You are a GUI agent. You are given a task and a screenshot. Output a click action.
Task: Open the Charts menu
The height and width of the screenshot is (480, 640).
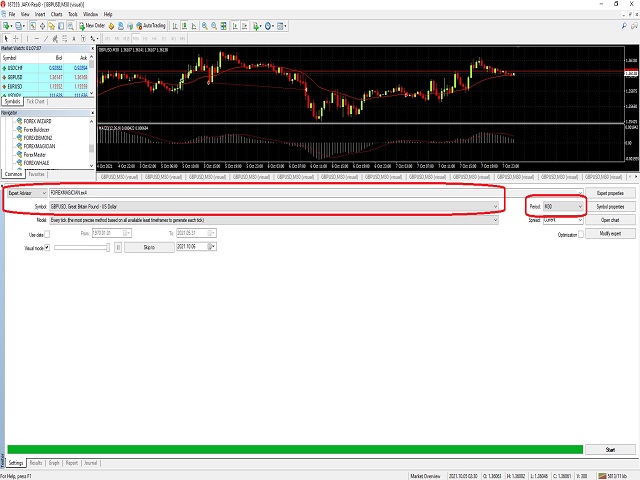(x=56, y=14)
